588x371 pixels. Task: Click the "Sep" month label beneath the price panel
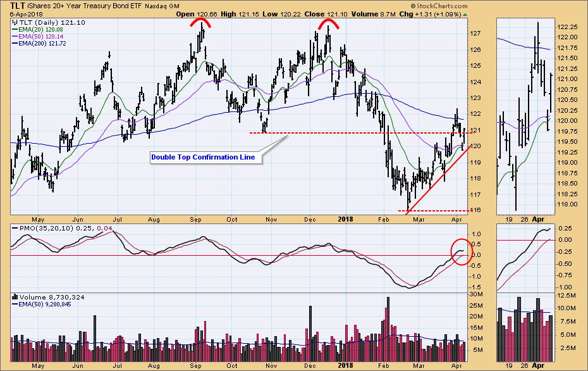click(195, 219)
